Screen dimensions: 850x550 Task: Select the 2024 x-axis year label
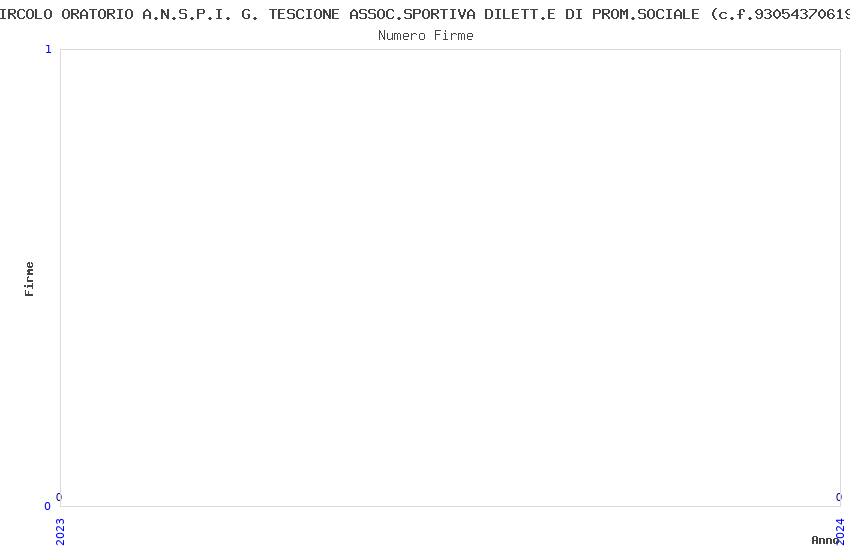pyautogui.click(x=840, y=532)
